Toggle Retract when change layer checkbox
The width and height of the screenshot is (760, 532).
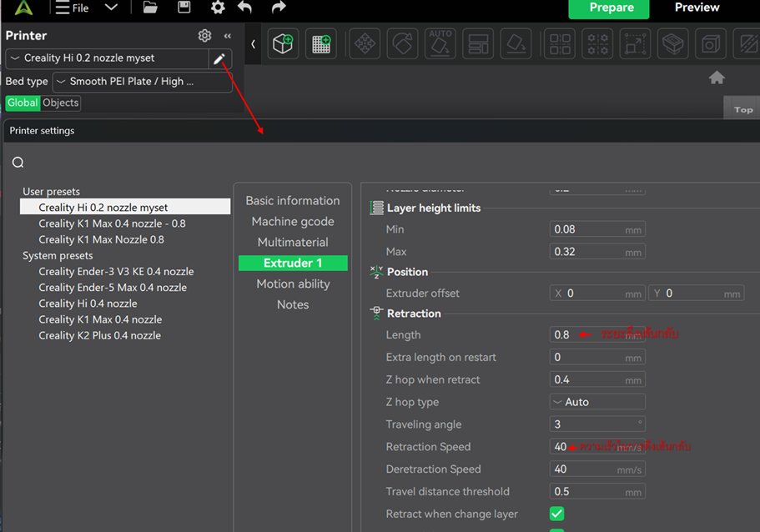556,514
